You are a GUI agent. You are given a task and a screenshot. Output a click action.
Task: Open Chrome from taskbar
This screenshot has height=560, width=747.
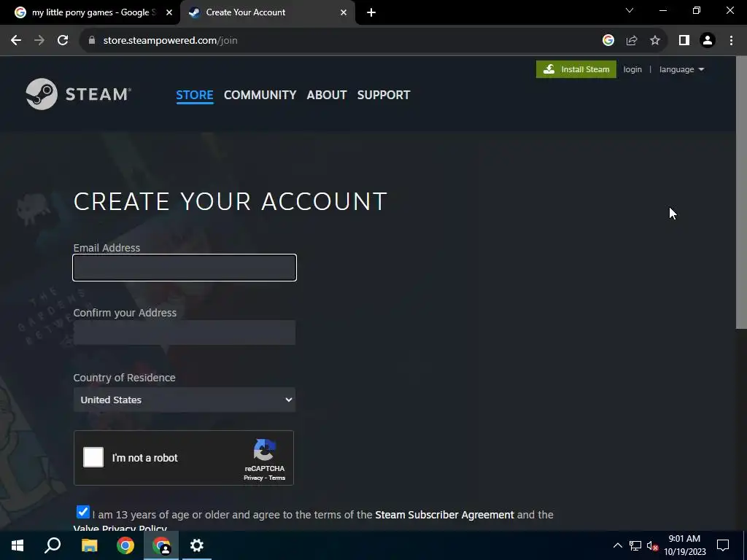[125, 545]
